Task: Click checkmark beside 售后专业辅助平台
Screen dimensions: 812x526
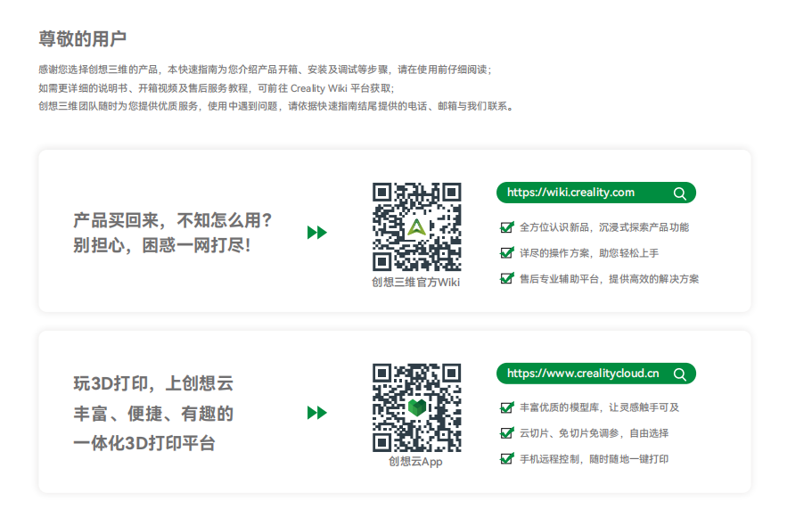Action: point(507,279)
